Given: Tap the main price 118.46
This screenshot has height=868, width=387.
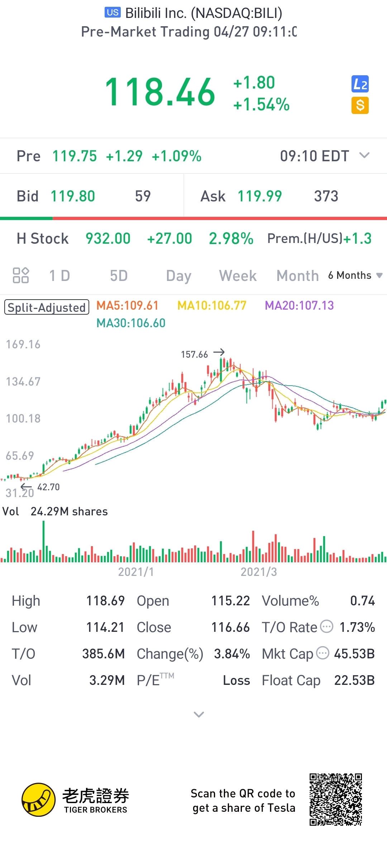Looking at the screenshot, I should coord(160,92).
